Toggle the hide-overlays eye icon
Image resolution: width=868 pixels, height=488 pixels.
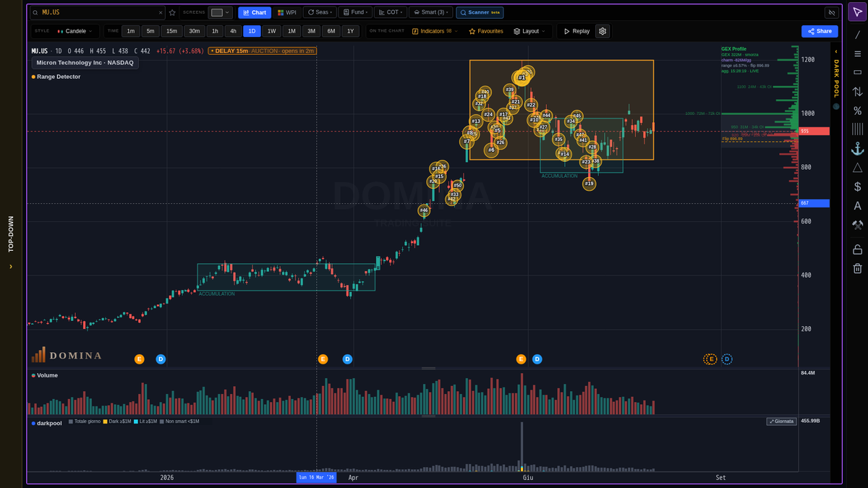(831, 12)
